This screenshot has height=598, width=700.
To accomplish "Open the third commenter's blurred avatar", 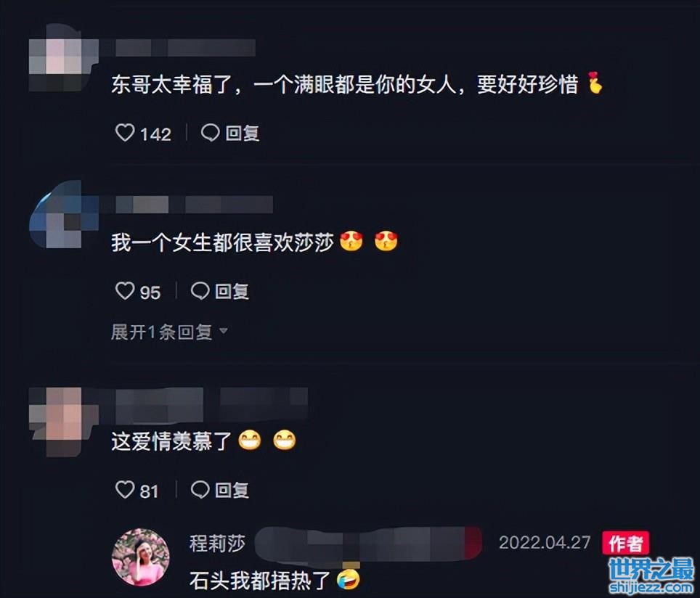I will click(64, 422).
